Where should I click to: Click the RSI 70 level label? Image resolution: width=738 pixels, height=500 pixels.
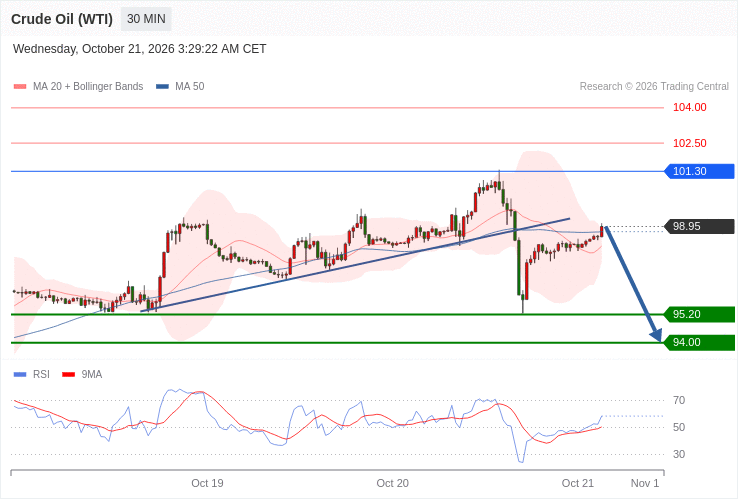(679, 401)
